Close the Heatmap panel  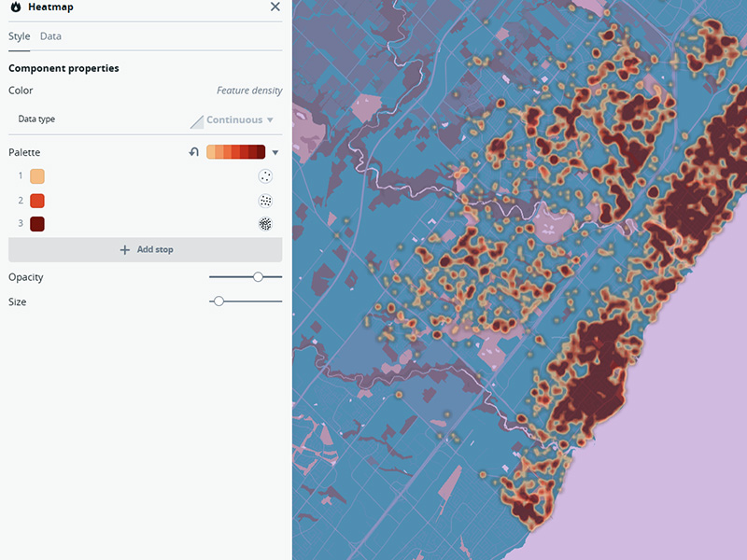[x=275, y=7]
